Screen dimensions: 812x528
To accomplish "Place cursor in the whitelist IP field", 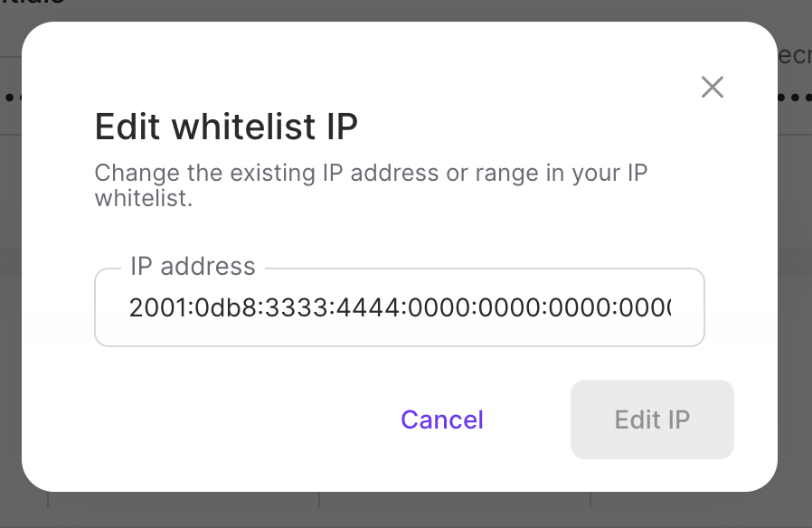I will click(x=400, y=308).
